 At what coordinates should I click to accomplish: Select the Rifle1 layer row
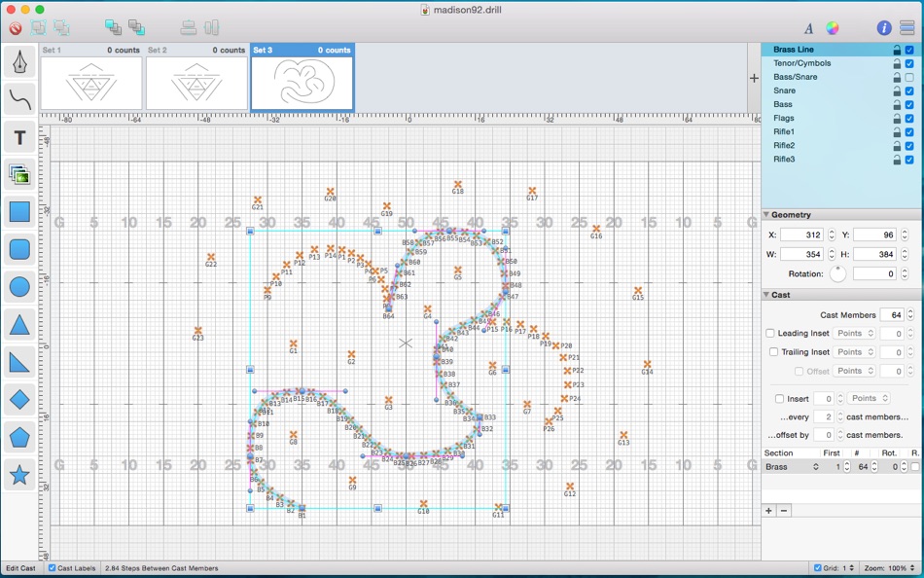click(841, 132)
